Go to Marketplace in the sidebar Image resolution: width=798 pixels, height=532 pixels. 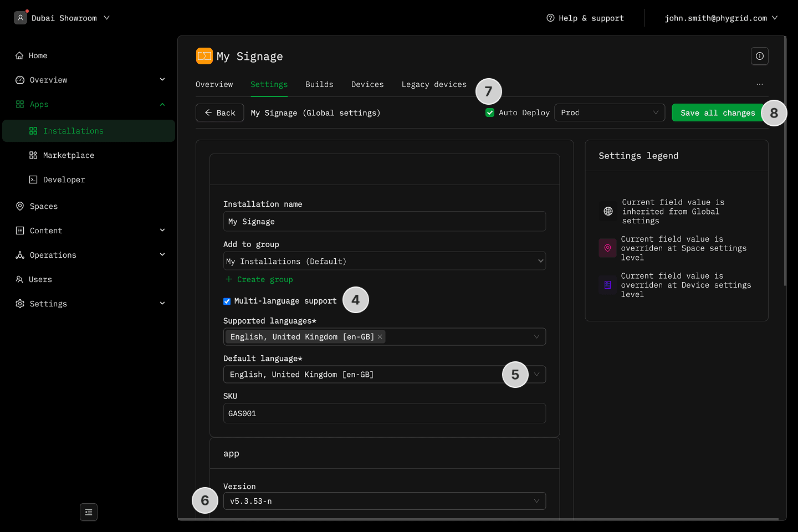(x=68, y=155)
